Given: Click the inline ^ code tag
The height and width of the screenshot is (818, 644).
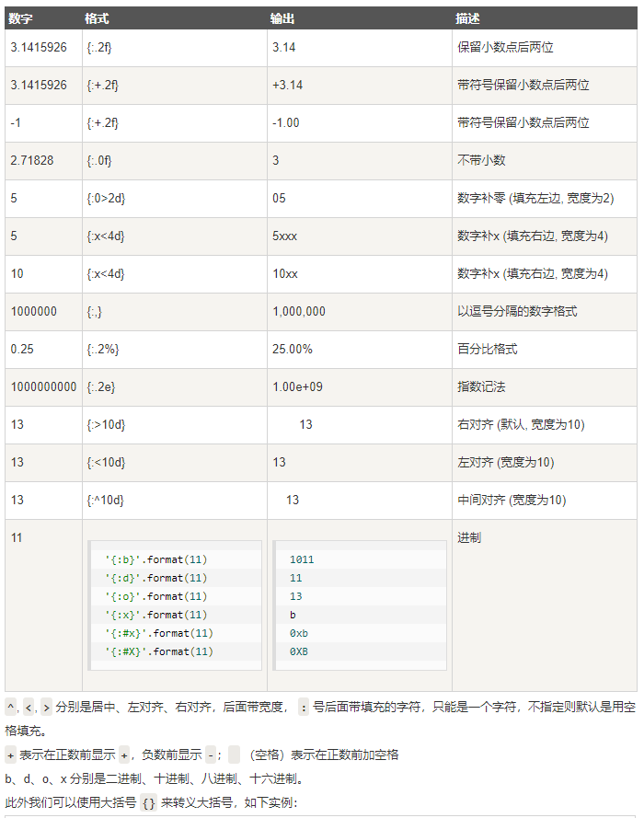Looking at the screenshot, I should coord(11,708).
